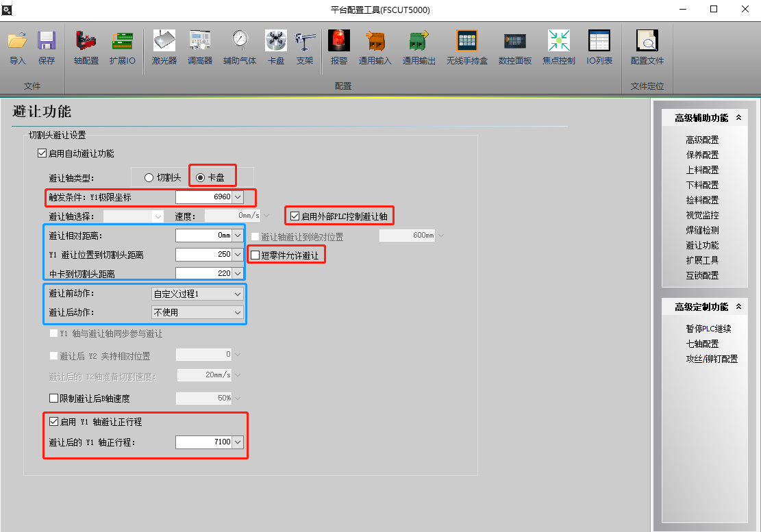Open the 焦点控制 focus control icon
Image resolution: width=761 pixels, height=532 pixels.
click(558, 42)
